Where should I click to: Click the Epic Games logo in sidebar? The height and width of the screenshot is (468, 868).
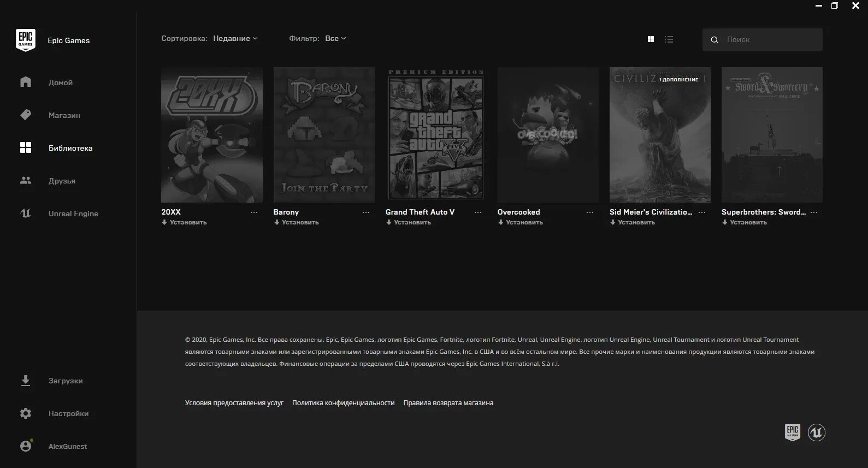[26, 40]
